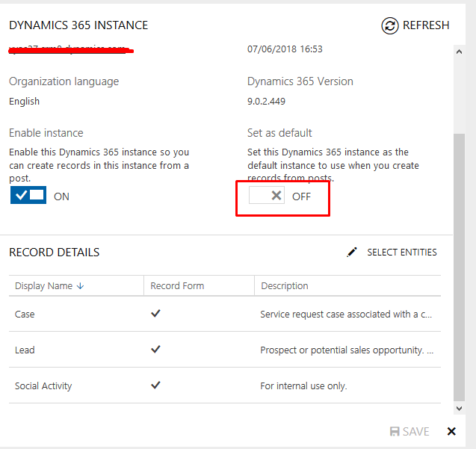Click the RECORD DETAILS heading

pyautogui.click(x=55, y=253)
